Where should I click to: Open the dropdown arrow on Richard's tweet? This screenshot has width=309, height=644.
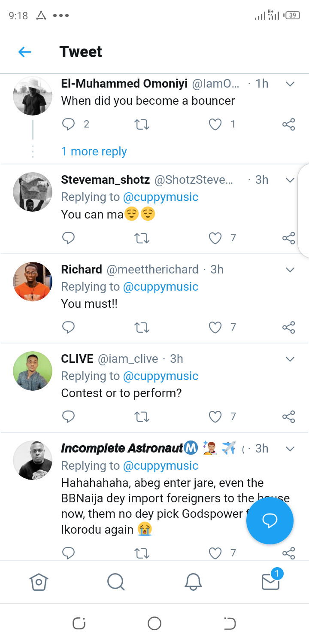tap(290, 270)
